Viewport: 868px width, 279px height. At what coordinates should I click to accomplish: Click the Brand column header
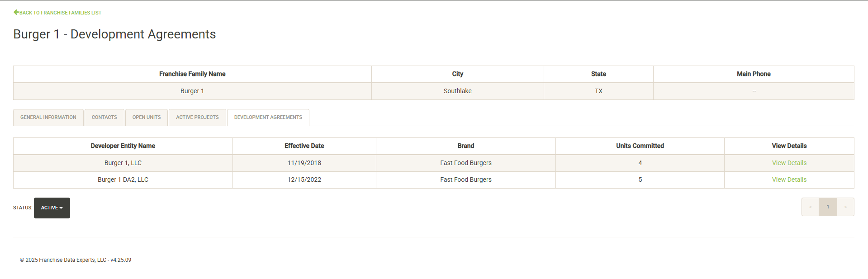465,146
